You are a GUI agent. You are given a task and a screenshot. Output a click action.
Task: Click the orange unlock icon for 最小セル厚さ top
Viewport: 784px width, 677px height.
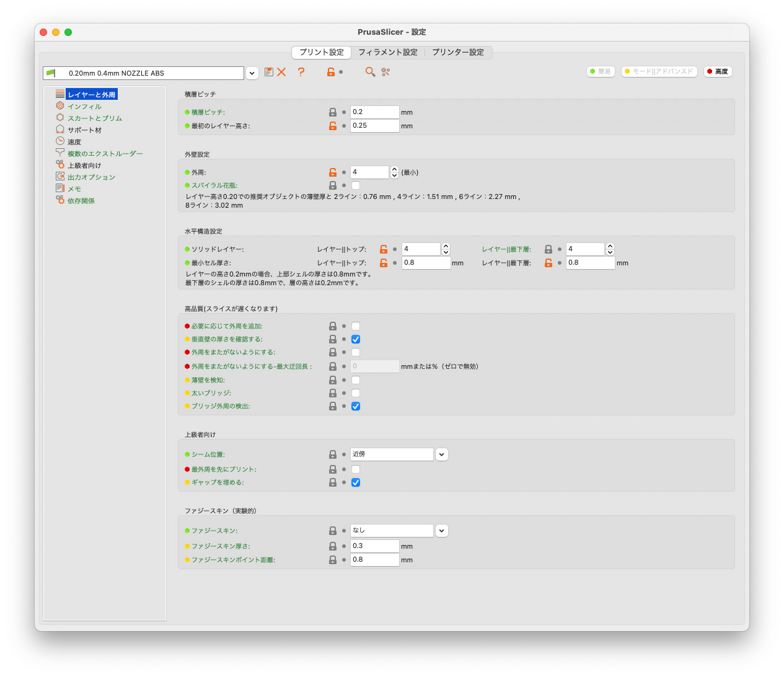click(x=384, y=263)
